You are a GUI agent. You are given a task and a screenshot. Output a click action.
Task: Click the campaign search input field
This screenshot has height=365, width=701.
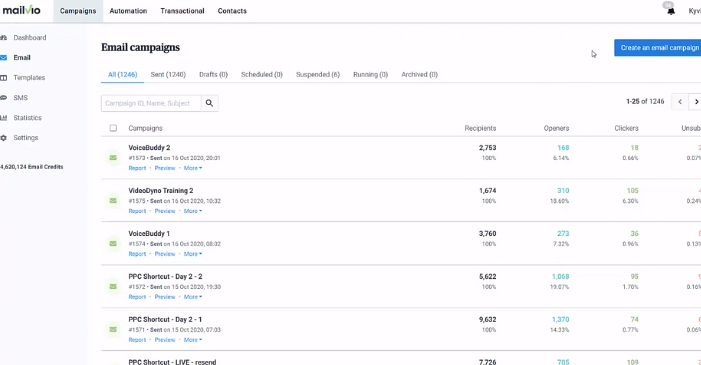tap(151, 103)
